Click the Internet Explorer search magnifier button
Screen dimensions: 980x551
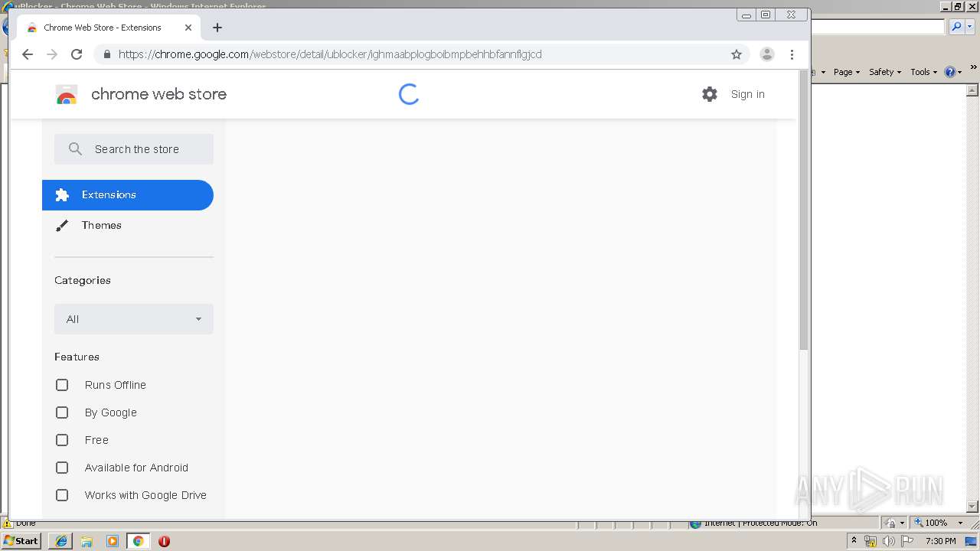pos(956,27)
